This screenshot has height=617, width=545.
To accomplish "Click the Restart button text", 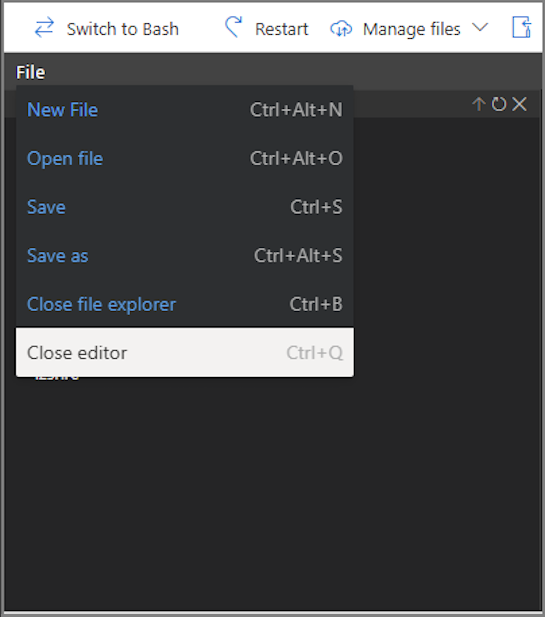I will pyautogui.click(x=281, y=29).
